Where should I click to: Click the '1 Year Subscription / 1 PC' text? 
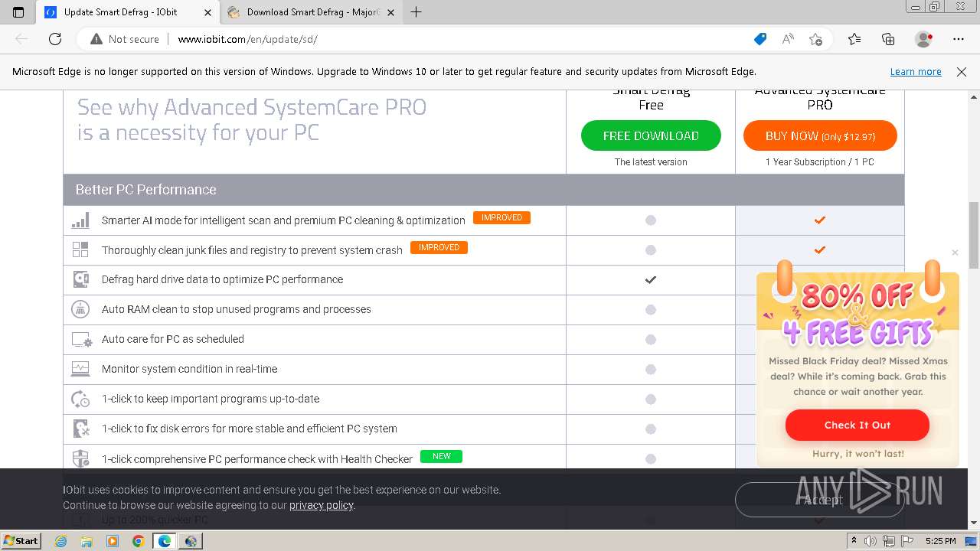tap(820, 162)
